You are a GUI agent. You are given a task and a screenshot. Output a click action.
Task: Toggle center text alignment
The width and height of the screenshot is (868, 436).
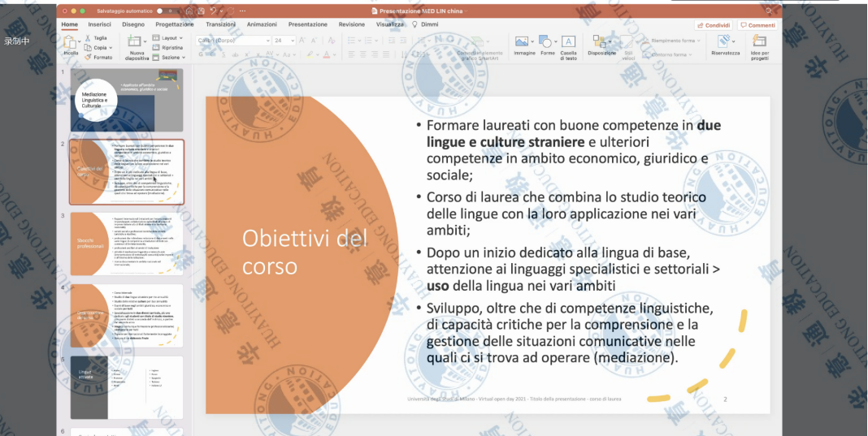click(363, 54)
